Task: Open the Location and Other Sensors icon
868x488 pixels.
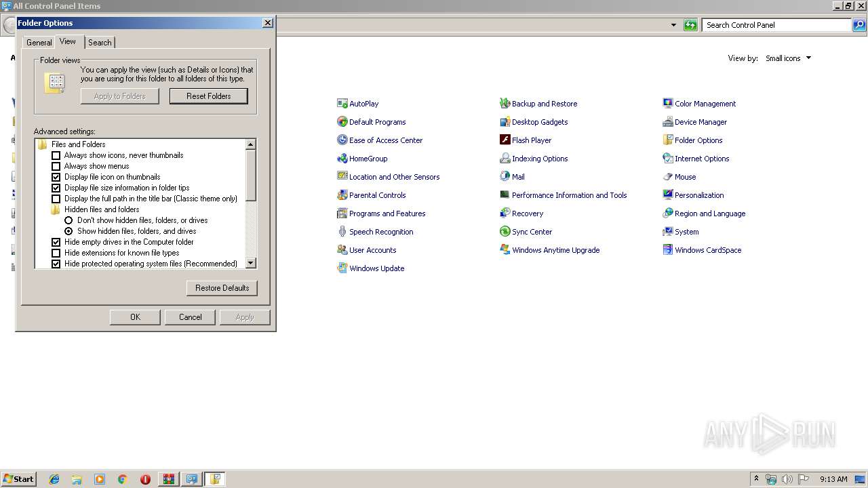Action: tap(388, 177)
